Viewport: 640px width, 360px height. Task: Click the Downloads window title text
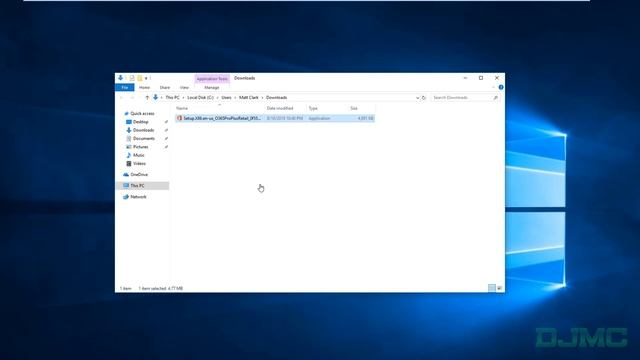244,78
